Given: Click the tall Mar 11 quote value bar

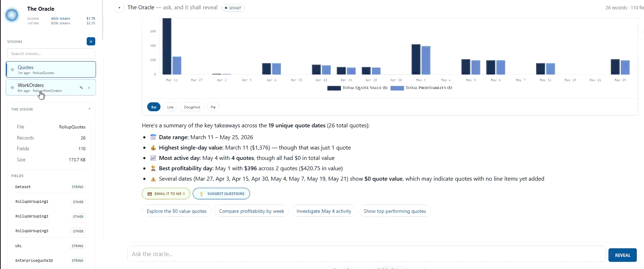Looking at the screenshot, I should pyautogui.click(x=167, y=46).
